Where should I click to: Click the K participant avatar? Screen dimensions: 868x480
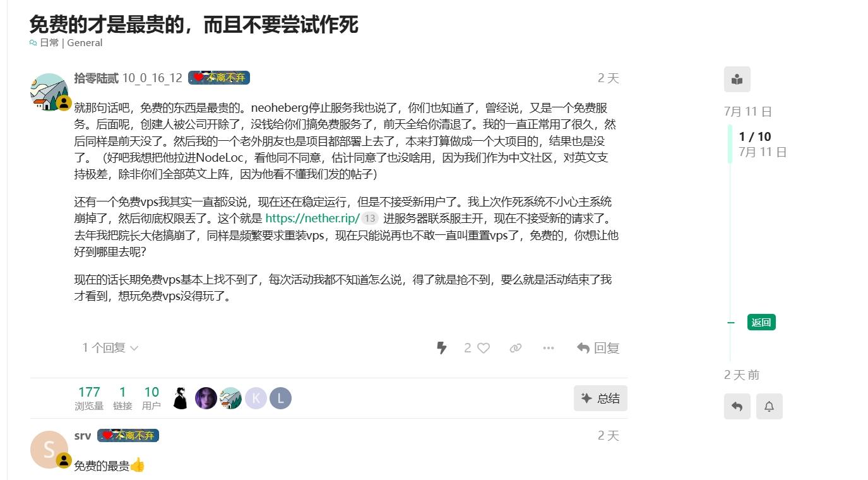point(256,399)
